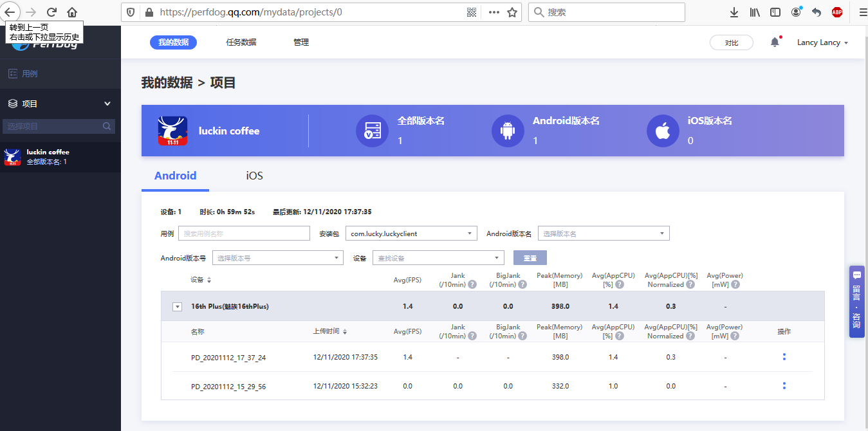Image resolution: width=868 pixels, height=431 pixels.
Task: Open actions menu for PD_20201112_15_29_56
Action: click(784, 386)
